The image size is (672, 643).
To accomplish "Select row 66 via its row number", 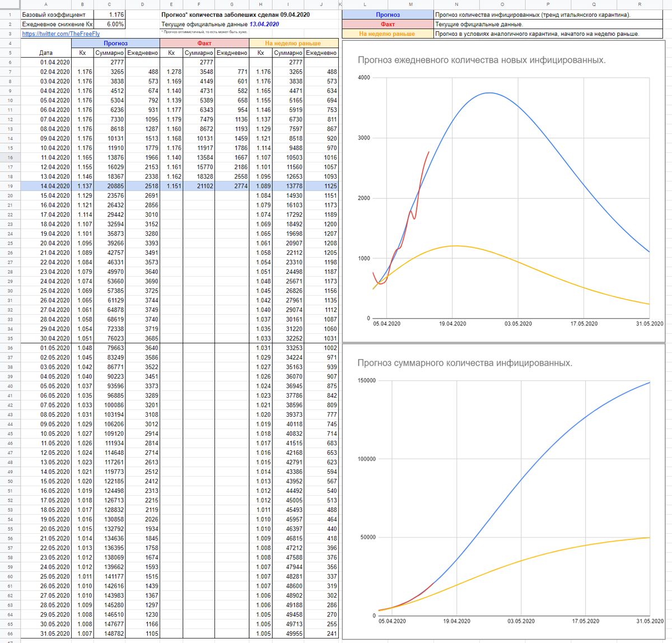I will click(x=10, y=633).
